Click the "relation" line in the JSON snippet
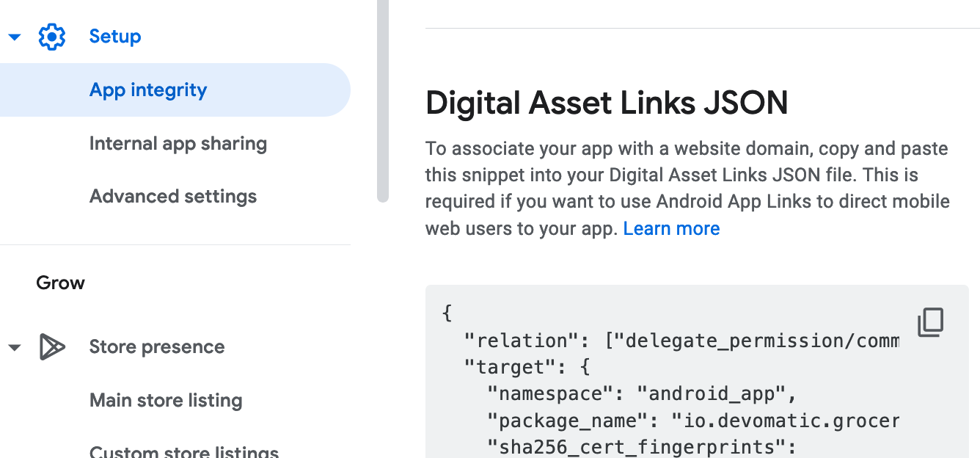The image size is (980, 458). pyautogui.click(x=680, y=341)
